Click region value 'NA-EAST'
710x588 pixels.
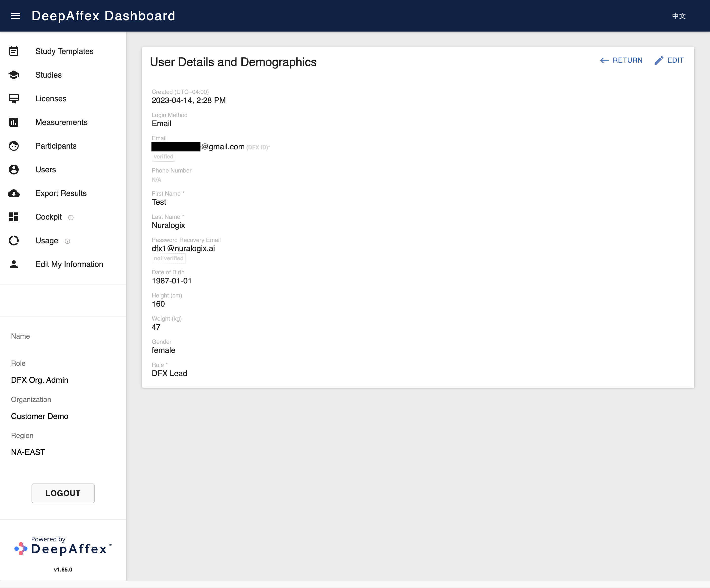[x=28, y=452]
